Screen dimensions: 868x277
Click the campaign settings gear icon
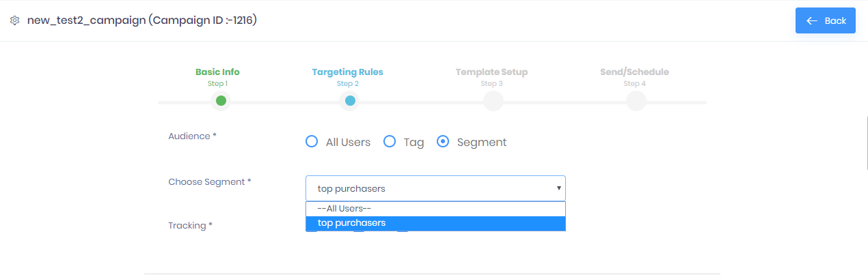click(x=14, y=20)
